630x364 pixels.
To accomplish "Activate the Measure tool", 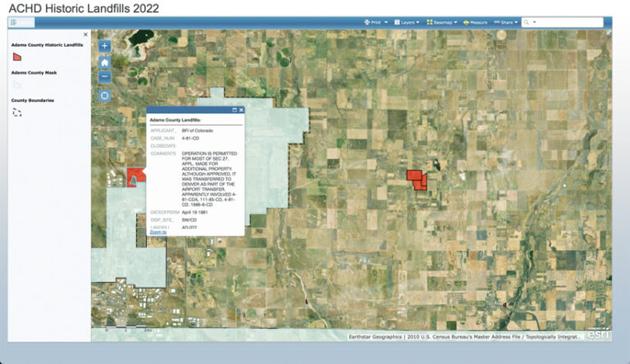I will coord(475,22).
